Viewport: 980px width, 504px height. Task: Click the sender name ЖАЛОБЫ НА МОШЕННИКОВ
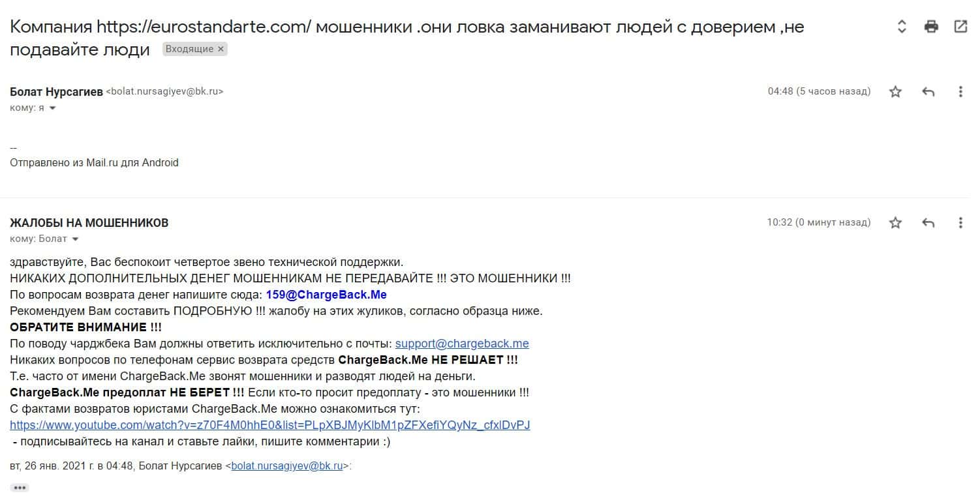coord(89,223)
